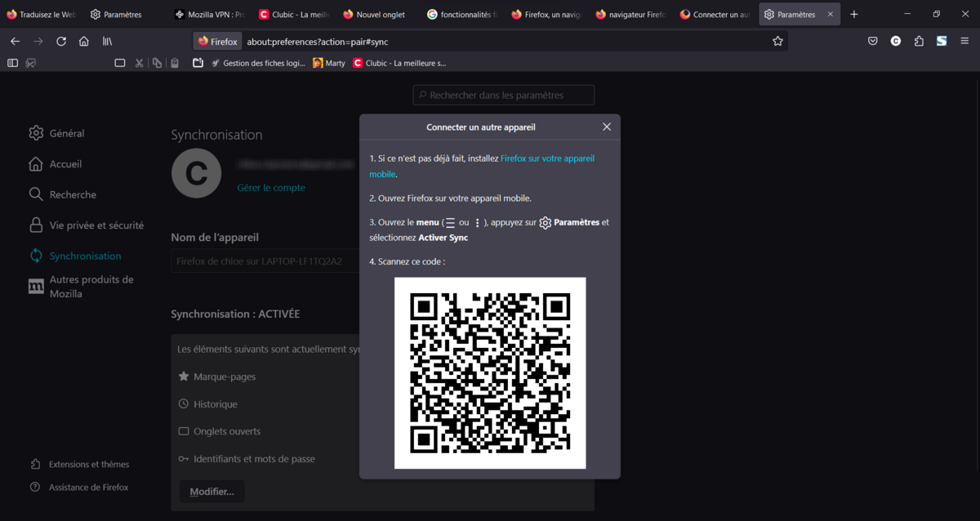The width and height of the screenshot is (980, 521).
Task: Close the 'Connecter un autre appareil' dialog
Action: click(607, 127)
